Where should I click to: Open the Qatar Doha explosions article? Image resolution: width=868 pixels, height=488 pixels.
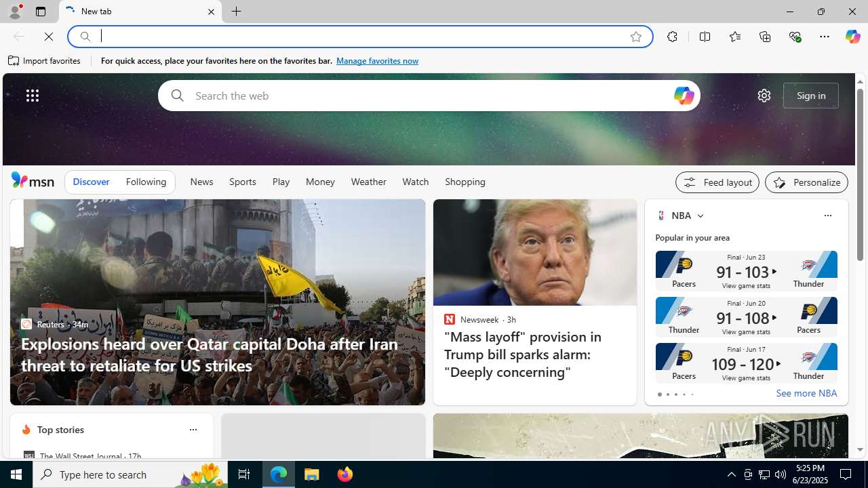(210, 354)
